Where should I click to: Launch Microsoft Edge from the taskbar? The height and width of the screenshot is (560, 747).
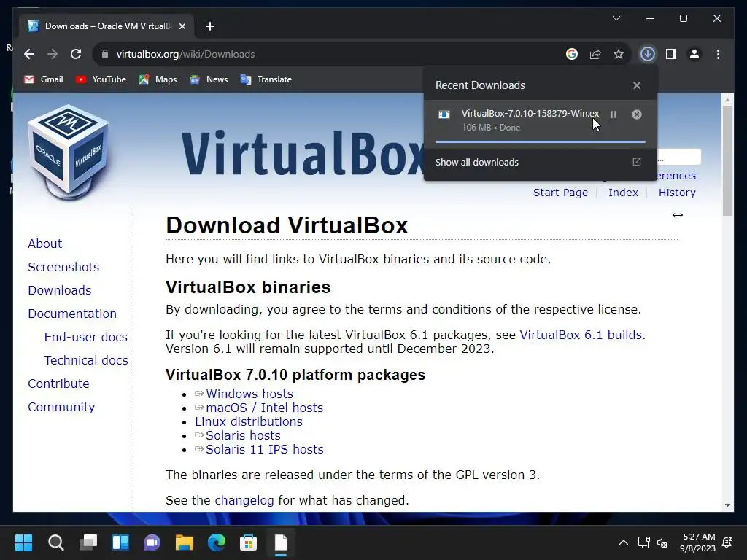216,542
